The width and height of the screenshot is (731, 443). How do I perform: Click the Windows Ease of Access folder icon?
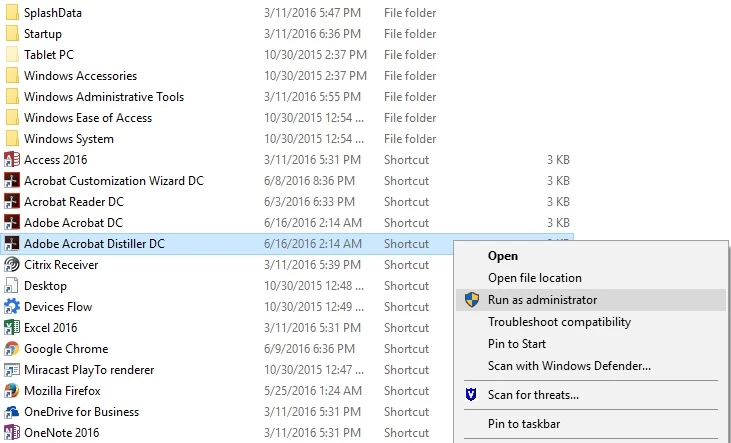[12, 118]
